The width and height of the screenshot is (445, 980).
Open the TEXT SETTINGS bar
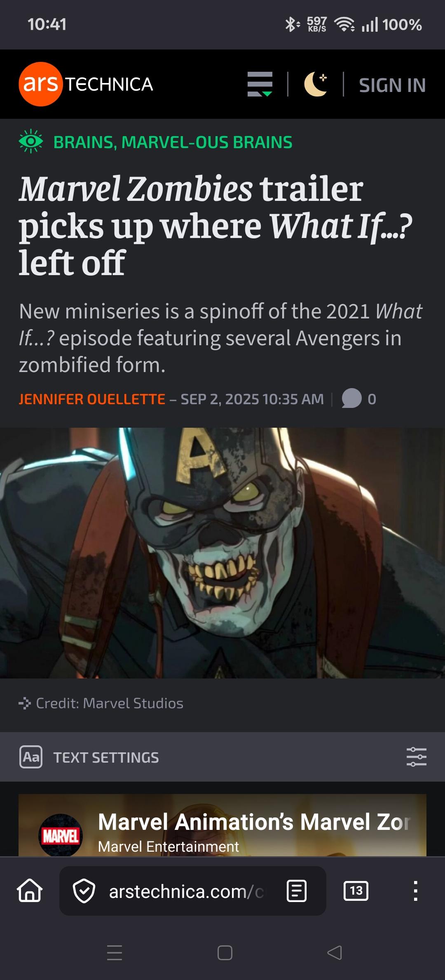pos(222,757)
